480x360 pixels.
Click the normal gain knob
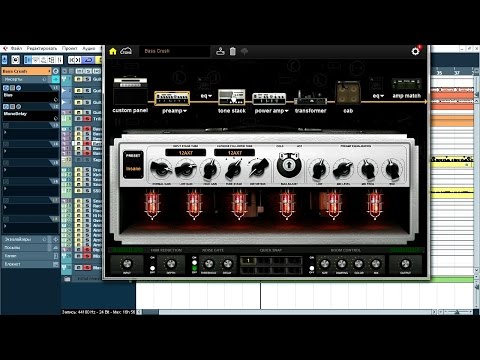coord(161,169)
